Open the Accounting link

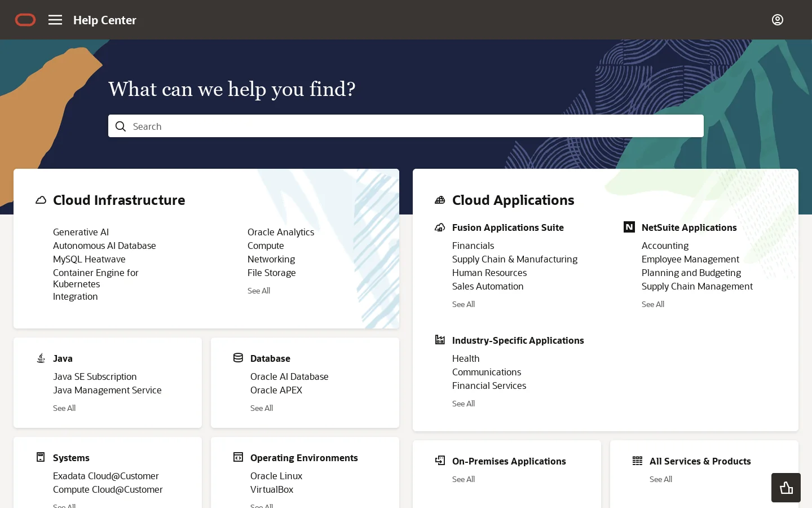tap(665, 246)
